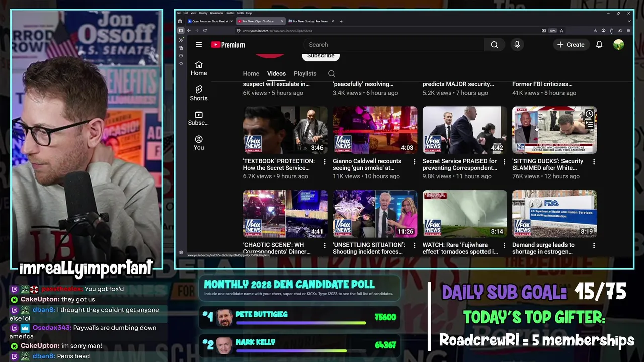The width and height of the screenshot is (644, 362).
Task: Open 'UNSETTLING SITUATION' video thumbnail
Action: [375, 214]
